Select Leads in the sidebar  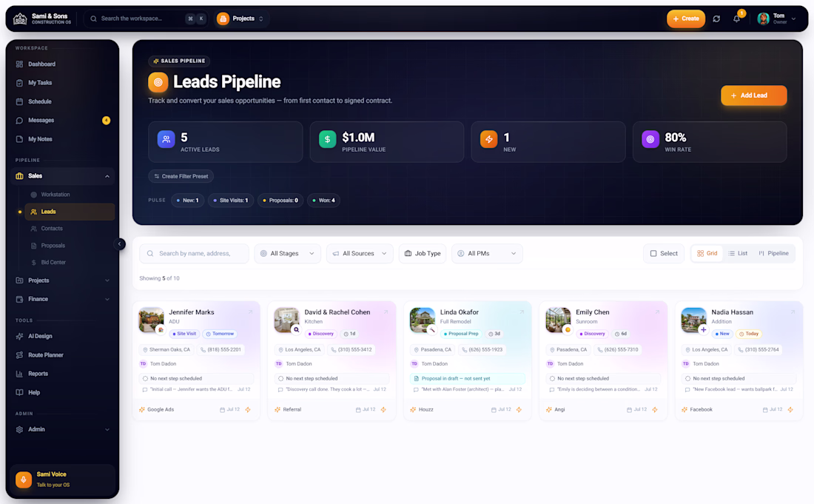(x=70, y=212)
